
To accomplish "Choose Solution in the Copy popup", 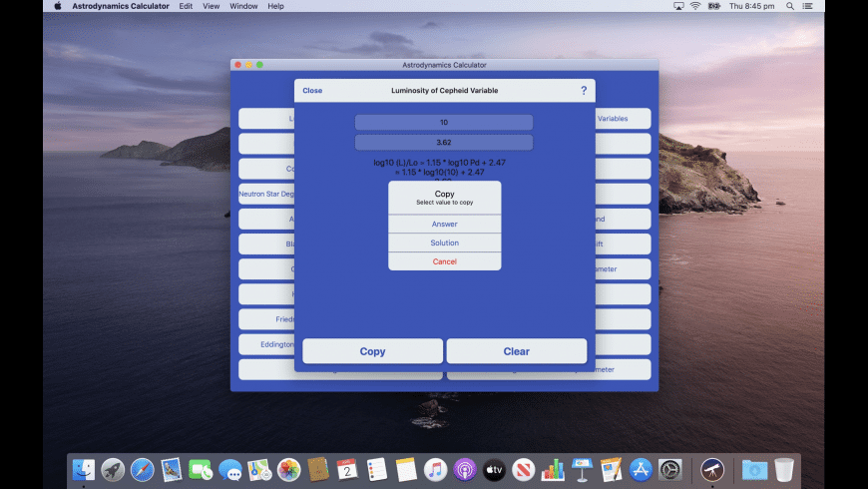I will coord(445,243).
